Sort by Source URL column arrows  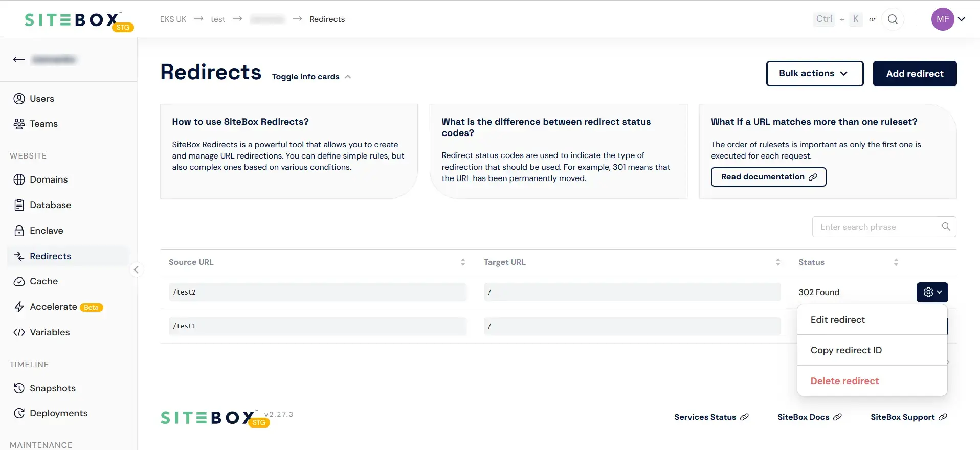(x=463, y=262)
